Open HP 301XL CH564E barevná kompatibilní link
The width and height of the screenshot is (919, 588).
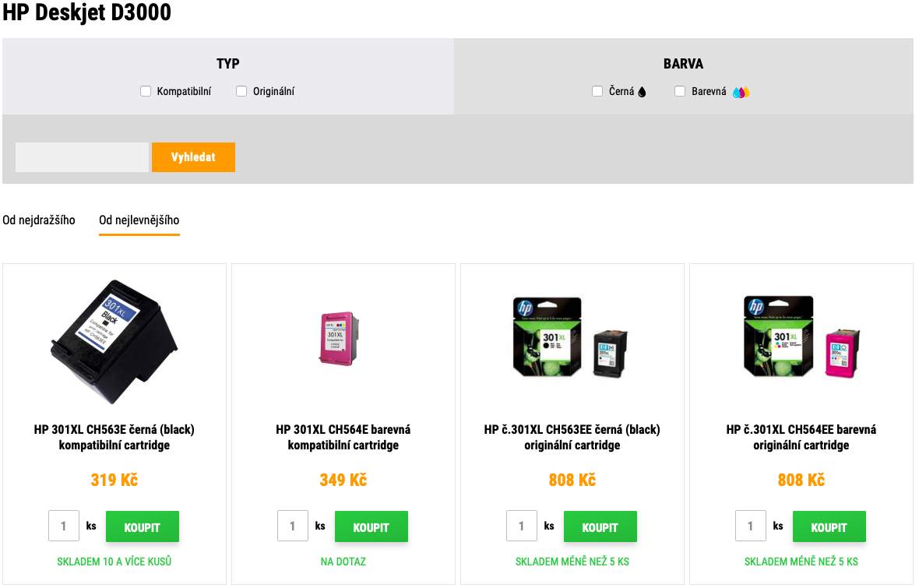click(343, 438)
